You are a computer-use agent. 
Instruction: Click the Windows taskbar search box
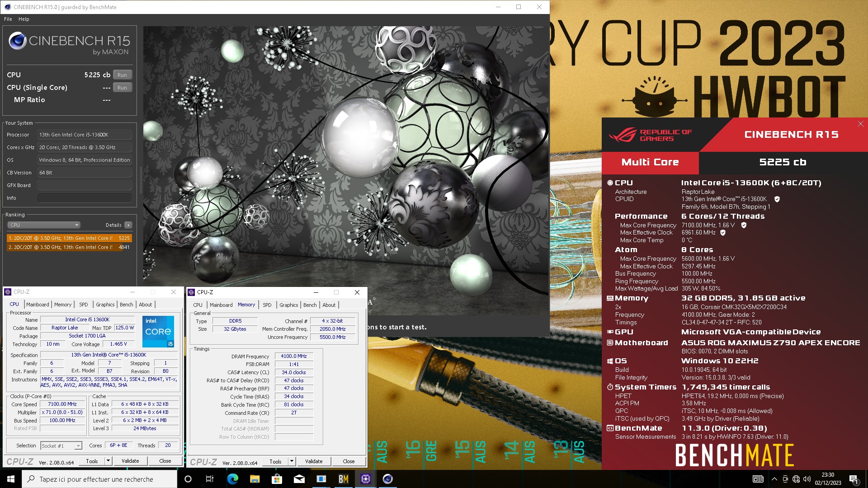pos(99,479)
